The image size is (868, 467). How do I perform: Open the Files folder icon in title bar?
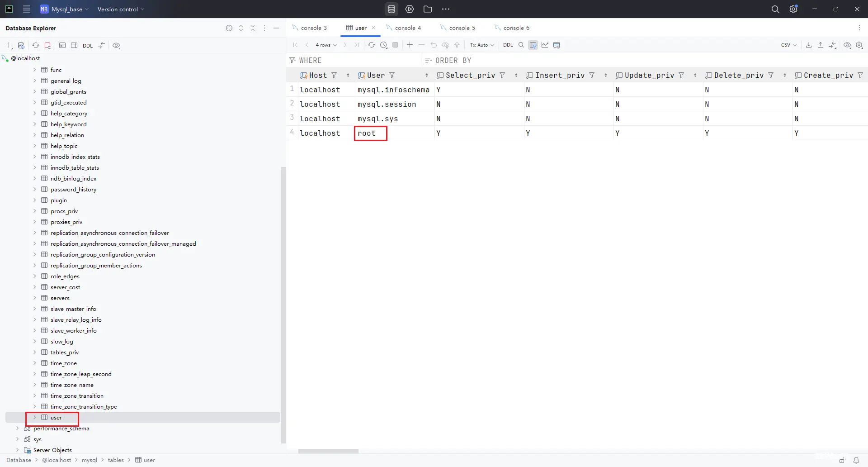point(428,9)
